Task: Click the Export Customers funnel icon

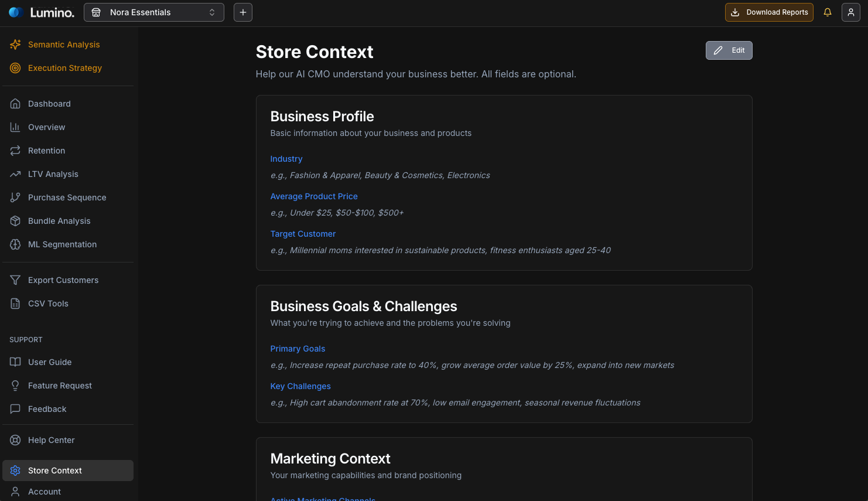Action: [15, 280]
